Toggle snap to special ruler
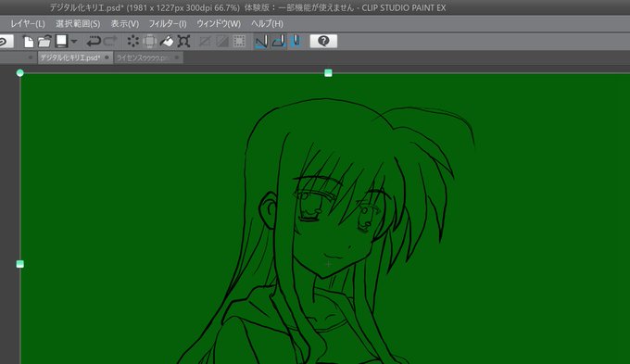This screenshot has height=364, width=630. point(279,41)
